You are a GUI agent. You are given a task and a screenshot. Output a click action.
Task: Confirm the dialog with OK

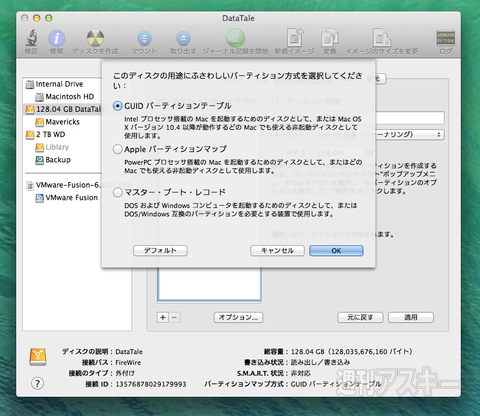(336, 251)
